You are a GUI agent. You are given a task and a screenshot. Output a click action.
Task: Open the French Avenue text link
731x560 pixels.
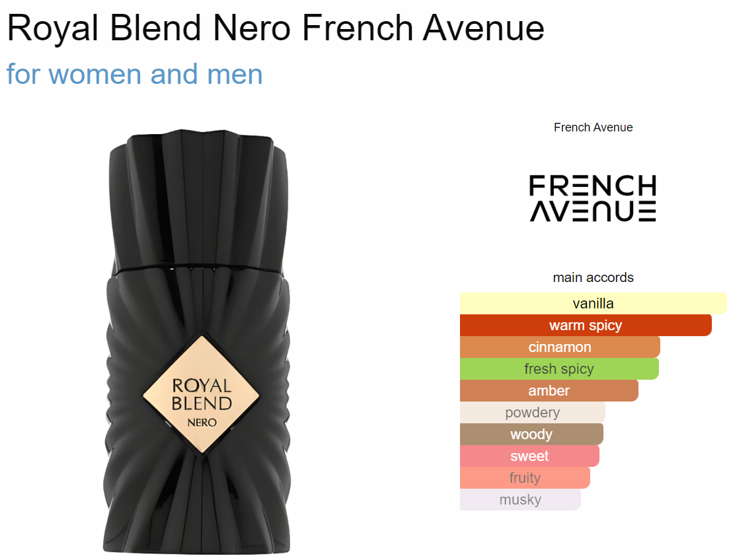click(x=593, y=127)
